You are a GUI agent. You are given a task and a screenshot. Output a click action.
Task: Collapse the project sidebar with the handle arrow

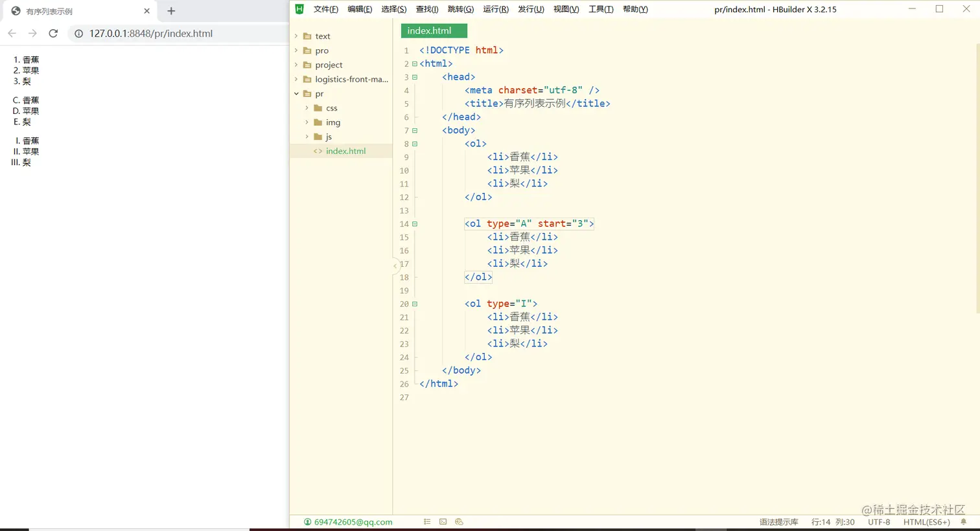tap(395, 265)
